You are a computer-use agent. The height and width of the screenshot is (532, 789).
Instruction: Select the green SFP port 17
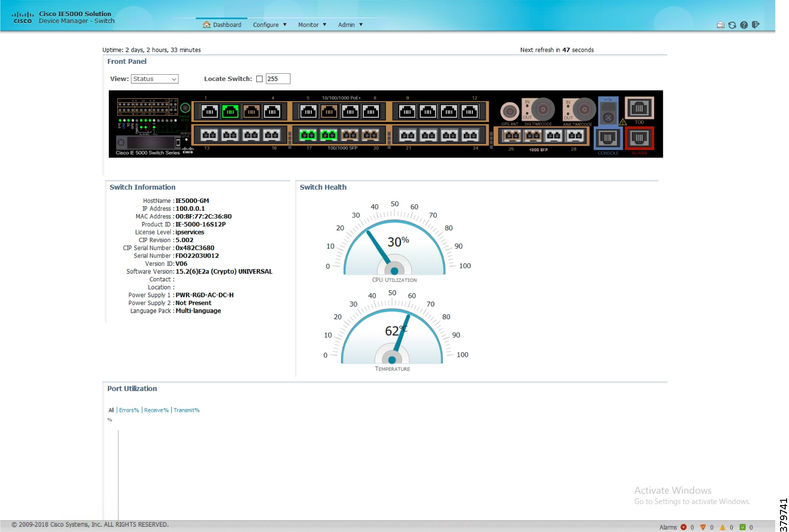tap(308, 135)
